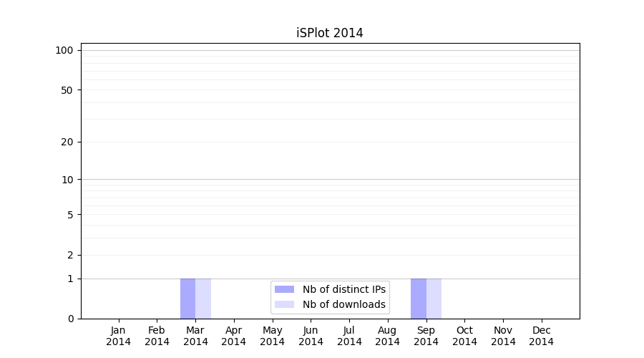Viewport: 644px width, 358px height.
Task: Click the 'Nb of distinct IPs' legend color swatch
Action: 284,289
